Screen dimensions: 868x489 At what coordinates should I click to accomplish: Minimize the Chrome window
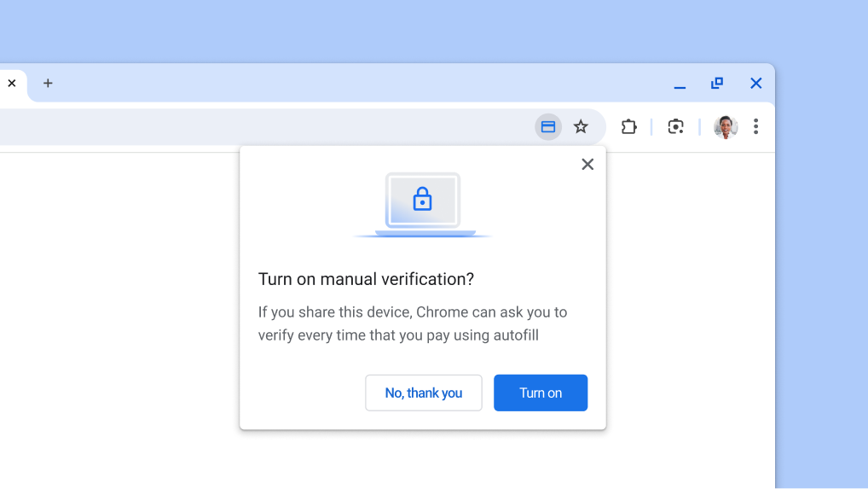pos(680,87)
